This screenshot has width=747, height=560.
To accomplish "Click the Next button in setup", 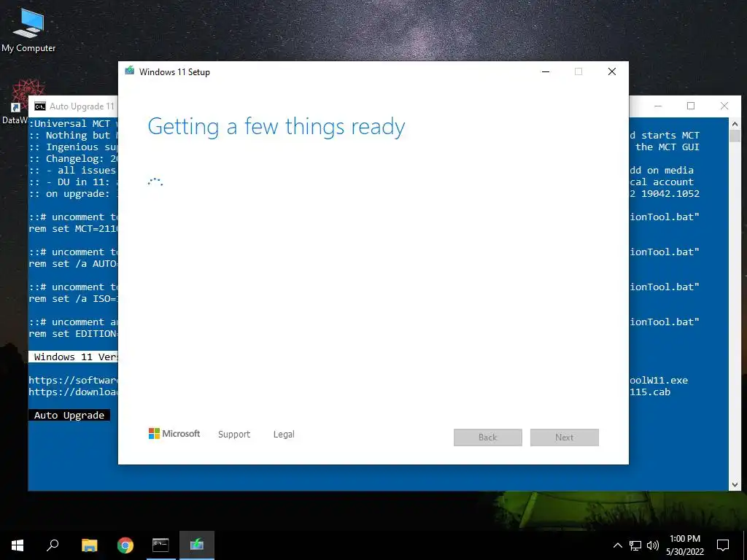I will click(565, 437).
